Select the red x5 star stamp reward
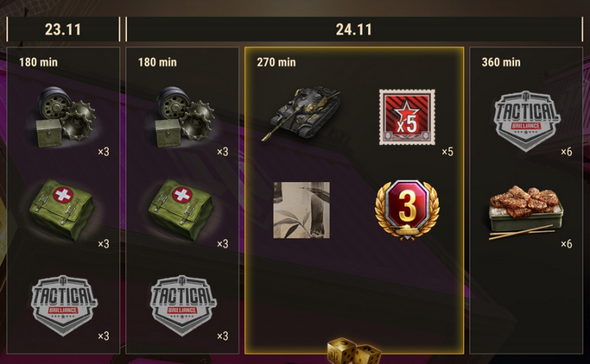 (407, 117)
